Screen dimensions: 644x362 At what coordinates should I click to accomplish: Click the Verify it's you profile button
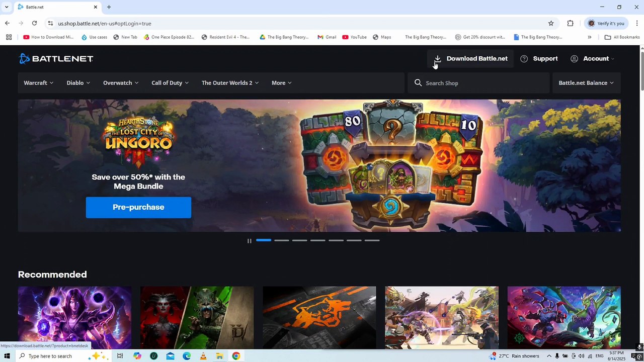pyautogui.click(x=606, y=23)
